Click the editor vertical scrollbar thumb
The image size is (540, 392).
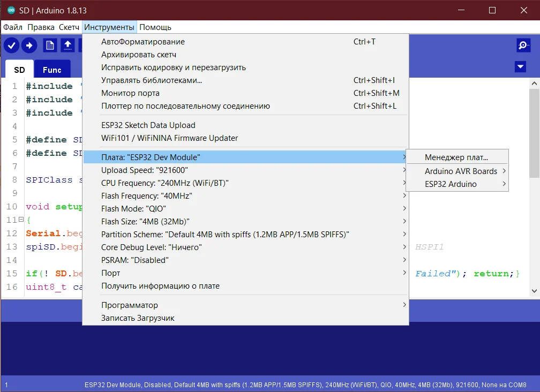point(534,133)
